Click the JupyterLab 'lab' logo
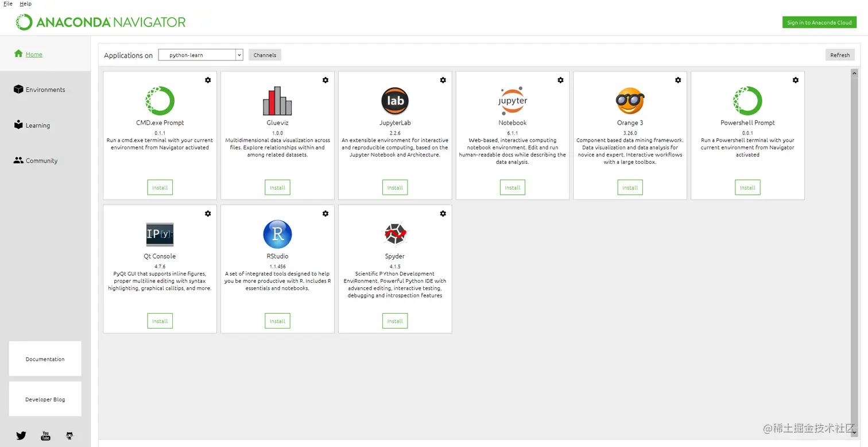This screenshot has height=447, width=868. coord(395,101)
